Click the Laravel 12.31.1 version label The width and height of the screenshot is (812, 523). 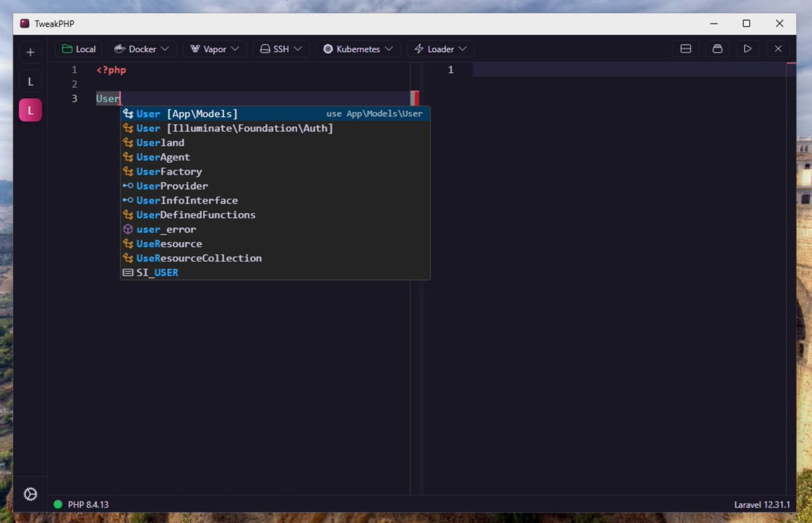click(x=761, y=504)
